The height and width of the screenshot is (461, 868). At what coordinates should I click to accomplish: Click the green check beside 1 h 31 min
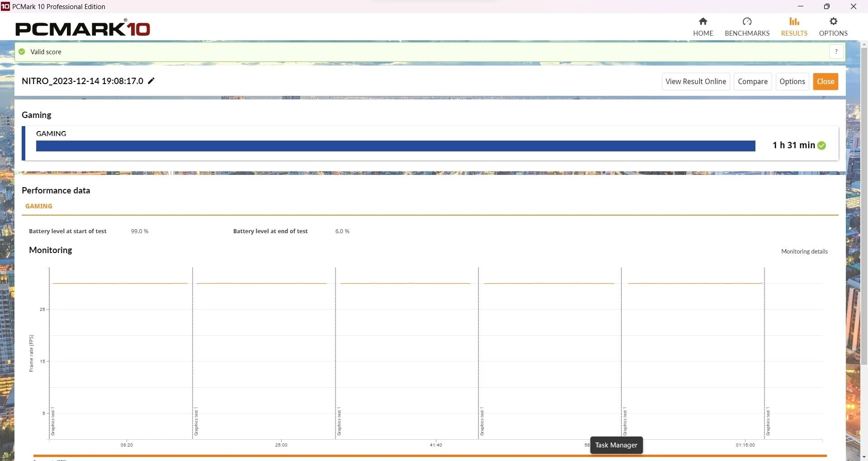tap(822, 146)
